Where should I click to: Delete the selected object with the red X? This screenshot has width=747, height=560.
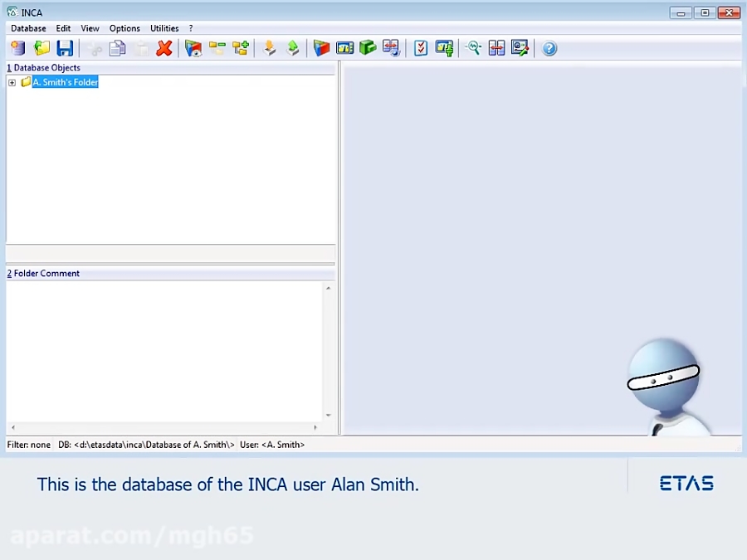point(164,48)
